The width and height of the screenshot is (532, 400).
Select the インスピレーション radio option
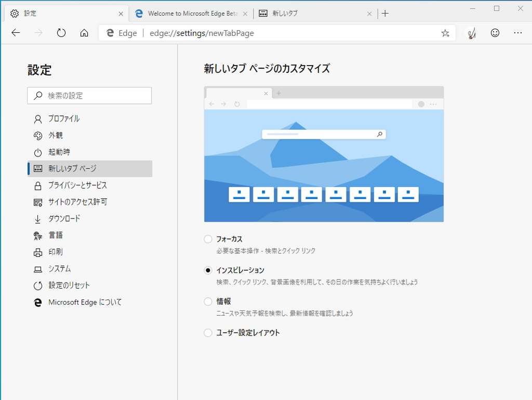click(x=208, y=270)
